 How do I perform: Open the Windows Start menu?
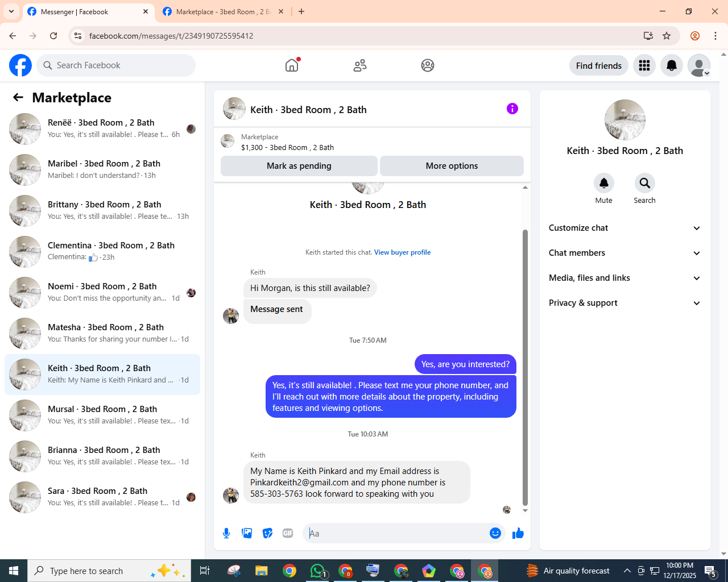pos(14,571)
